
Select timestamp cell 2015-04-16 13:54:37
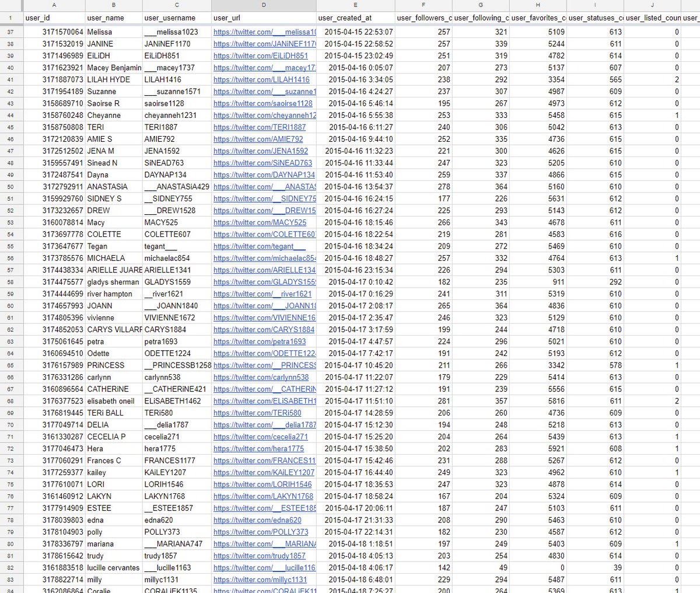tap(355, 187)
